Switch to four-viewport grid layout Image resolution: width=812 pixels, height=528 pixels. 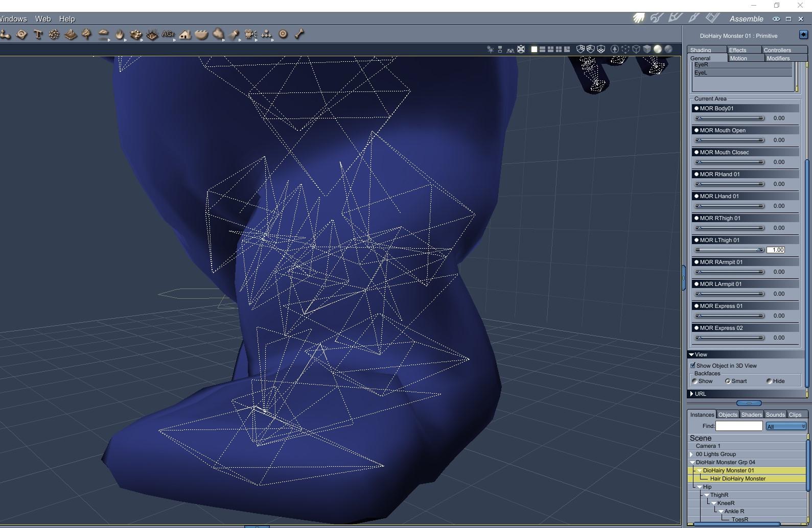(x=559, y=49)
